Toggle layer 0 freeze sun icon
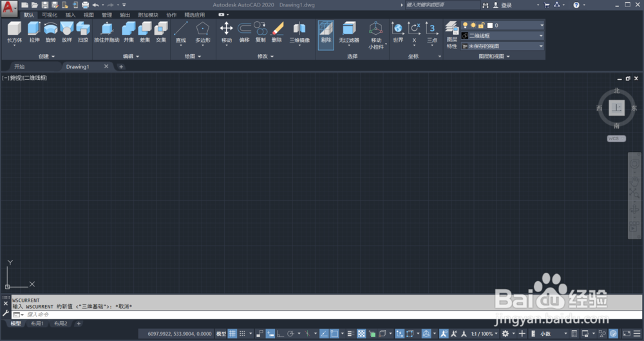The image size is (644, 341). pyautogui.click(x=473, y=26)
